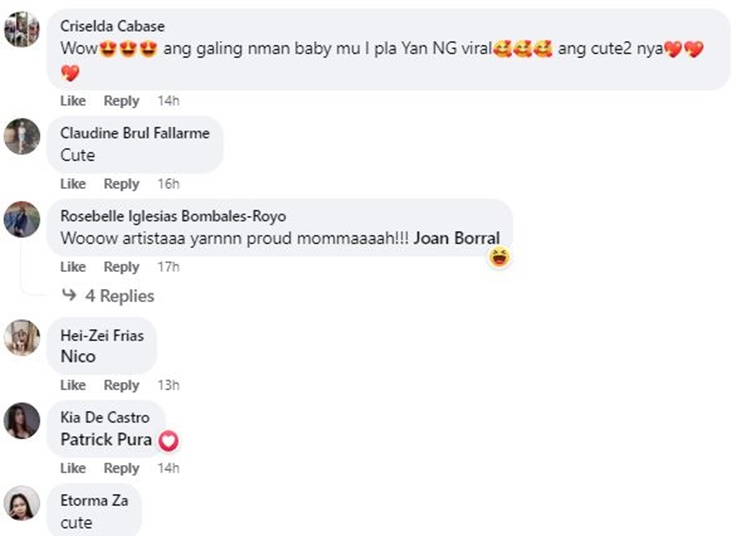Open Criselda Cabase's name link
This screenshot has width=750, height=536.
112,25
